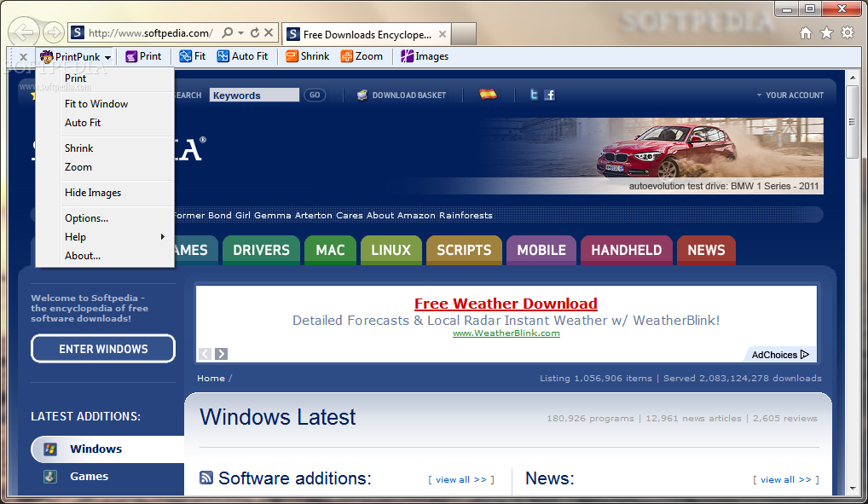This screenshot has height=504, width=868.
Task: Expand the Help submenu
Action: (105, 236)
